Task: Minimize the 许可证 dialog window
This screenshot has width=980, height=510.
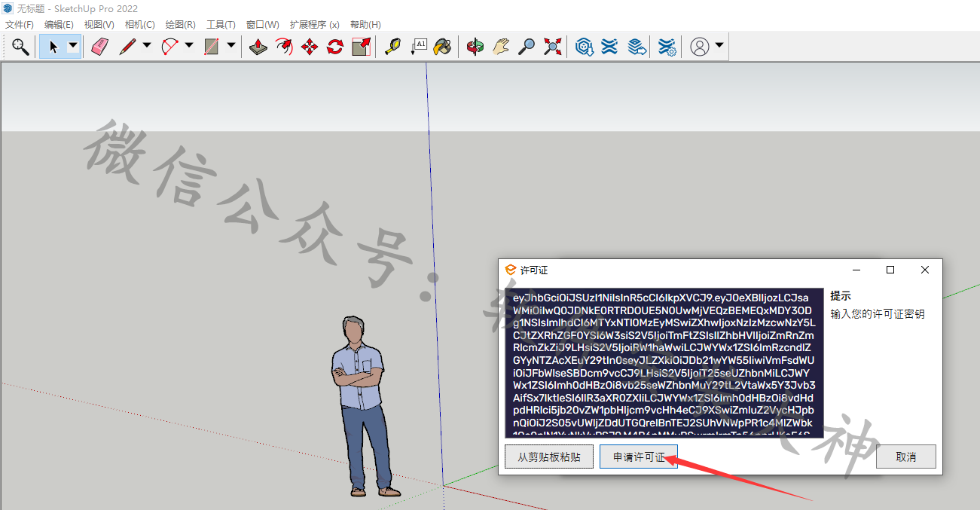Action: coord(856,270)
